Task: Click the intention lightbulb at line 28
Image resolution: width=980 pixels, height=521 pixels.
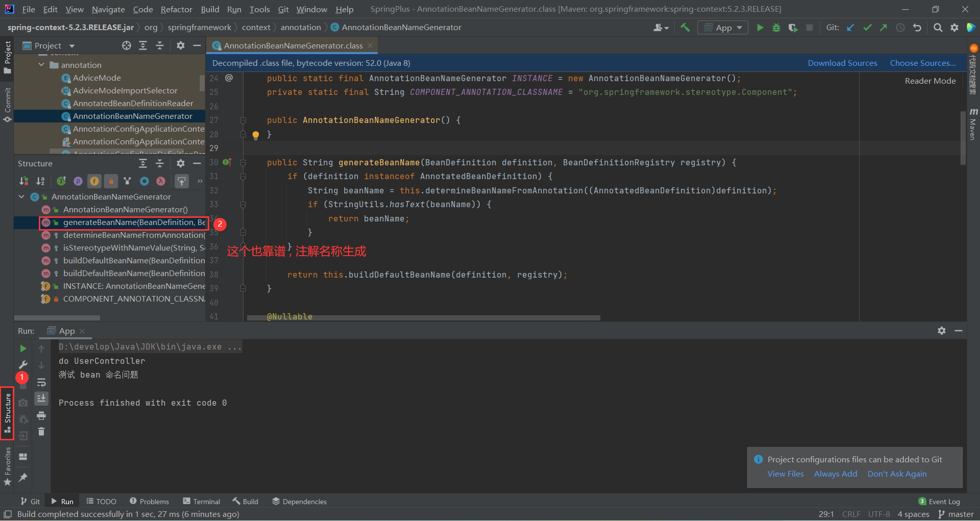Action: click(x=256, y=135)
